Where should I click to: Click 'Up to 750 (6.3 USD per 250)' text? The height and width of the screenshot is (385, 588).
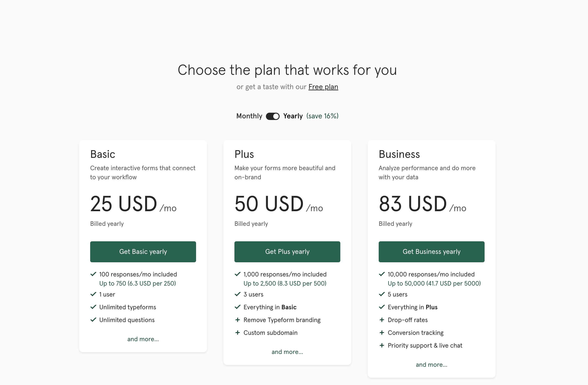pyautogui.click(x=138, y=283)
